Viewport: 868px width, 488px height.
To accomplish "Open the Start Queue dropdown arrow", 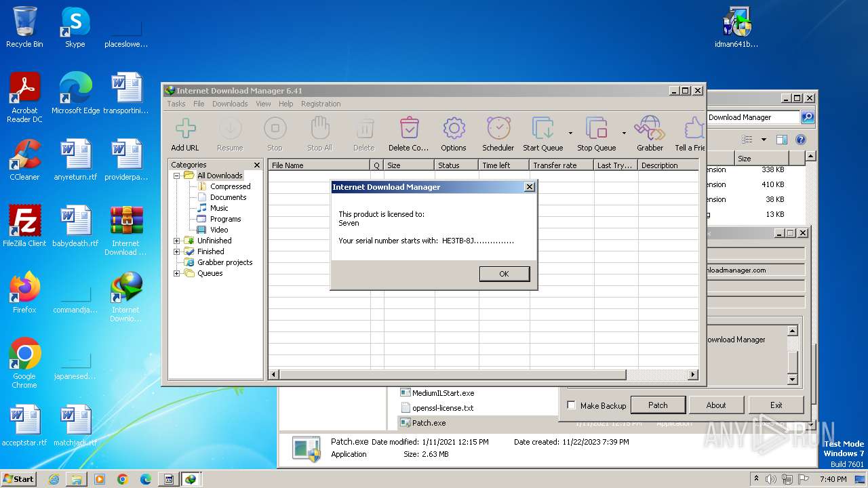I will pyautogui.click(x=570, y=133).
